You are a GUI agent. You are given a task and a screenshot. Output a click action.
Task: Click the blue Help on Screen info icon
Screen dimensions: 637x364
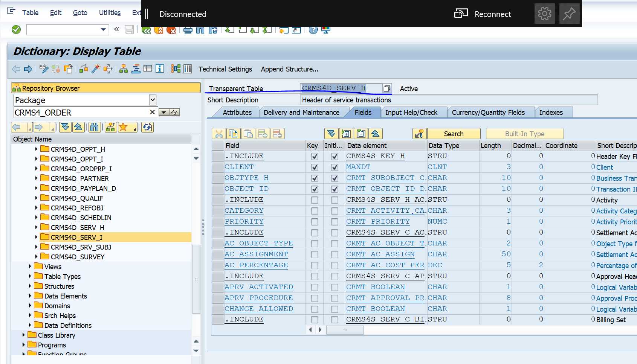click(160, 69)
